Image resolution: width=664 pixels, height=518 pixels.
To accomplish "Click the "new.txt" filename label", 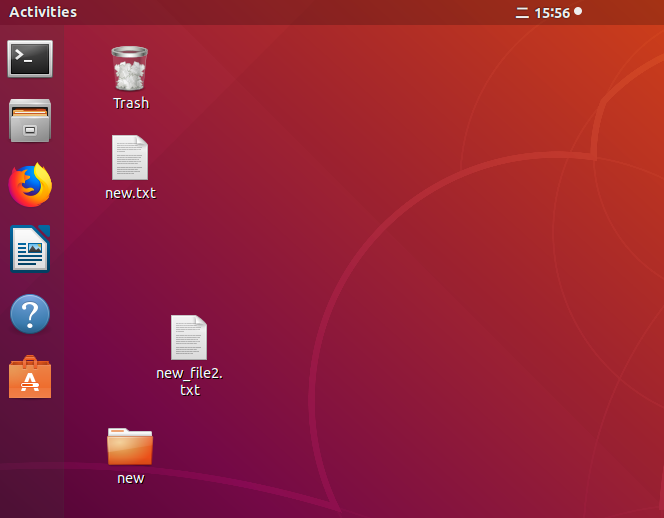I will [x=130, y=193].
